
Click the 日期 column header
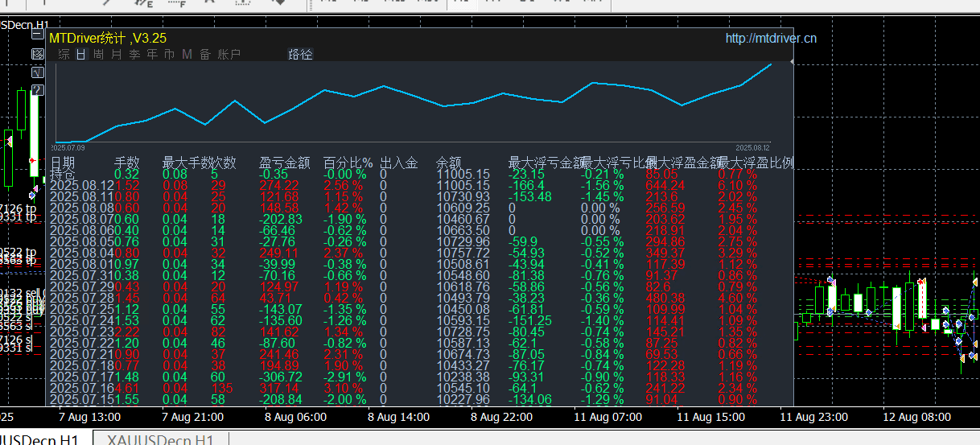[63, 163]
